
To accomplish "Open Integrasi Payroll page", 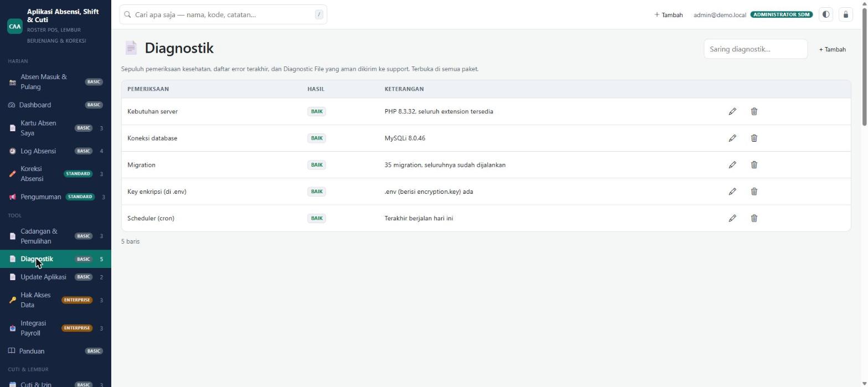I will tap(55, 328).
